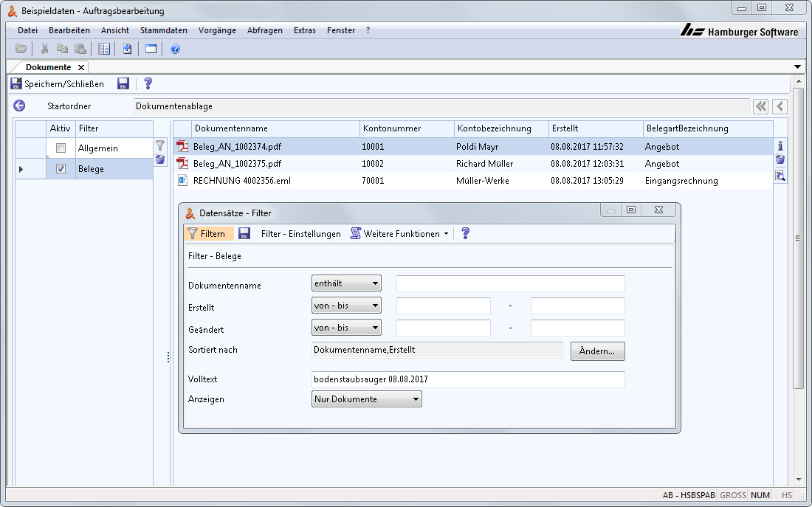Click the help question mark in the filter dialog
Screen dimensions: 812x507
(465, 233)
